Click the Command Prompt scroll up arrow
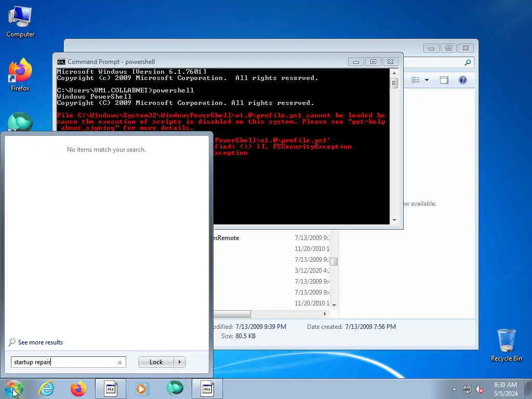Screen dimensions: 532x399 click(394, 73)
